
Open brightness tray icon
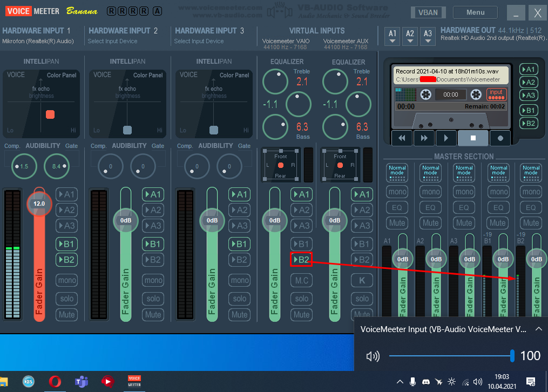point(451,382)
